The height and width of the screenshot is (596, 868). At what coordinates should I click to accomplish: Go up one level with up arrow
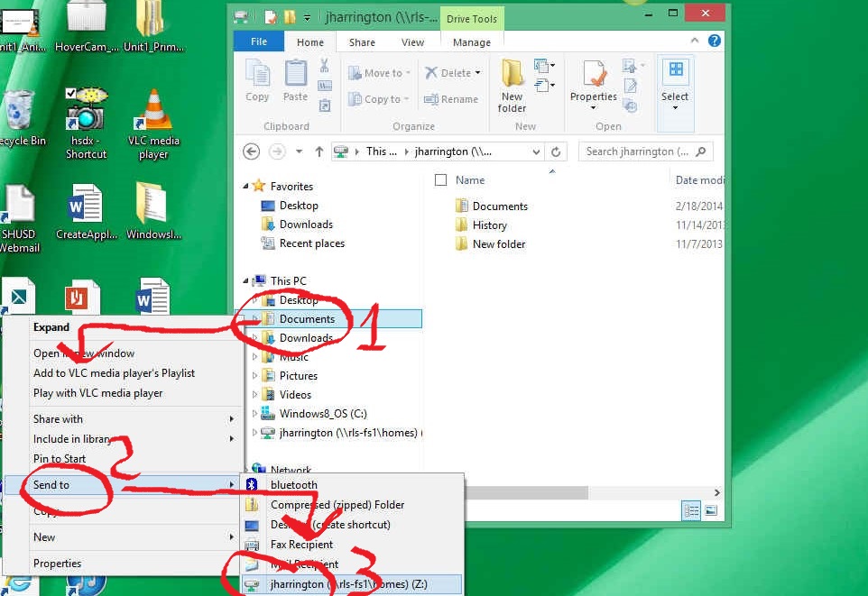tap(319, 151)
